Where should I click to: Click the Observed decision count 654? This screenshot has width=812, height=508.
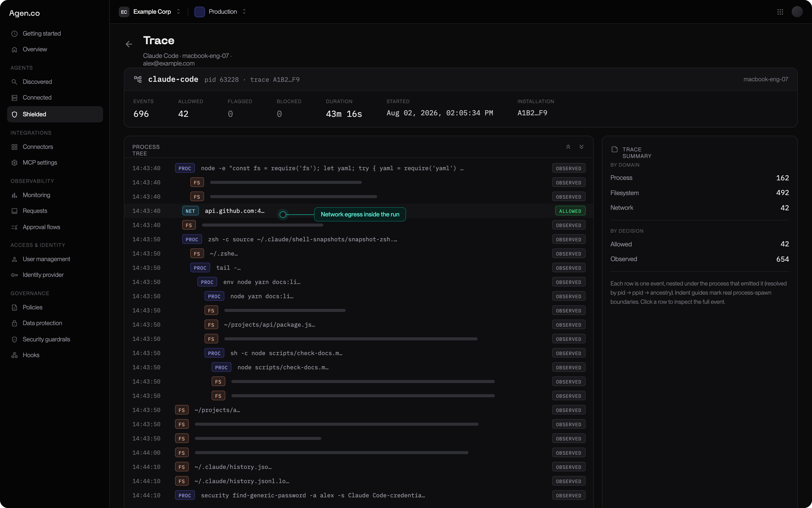[x=782, y=259]
